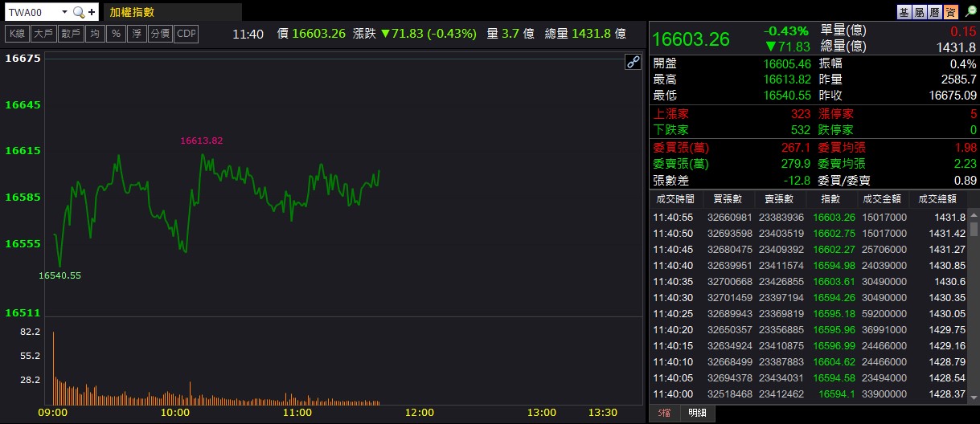Select the 11:40:20 trade row
The image size is (980, 424).
[809, 329]
